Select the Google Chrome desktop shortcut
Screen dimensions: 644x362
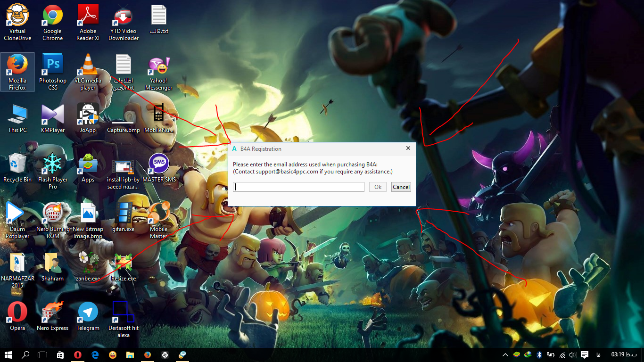pos(53,22)
